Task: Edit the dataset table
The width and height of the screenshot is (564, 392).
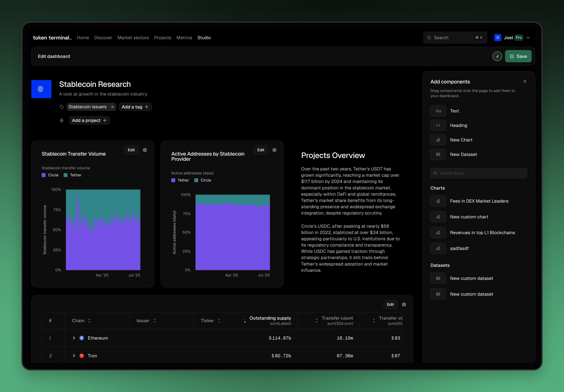Action: coord(390,304)
